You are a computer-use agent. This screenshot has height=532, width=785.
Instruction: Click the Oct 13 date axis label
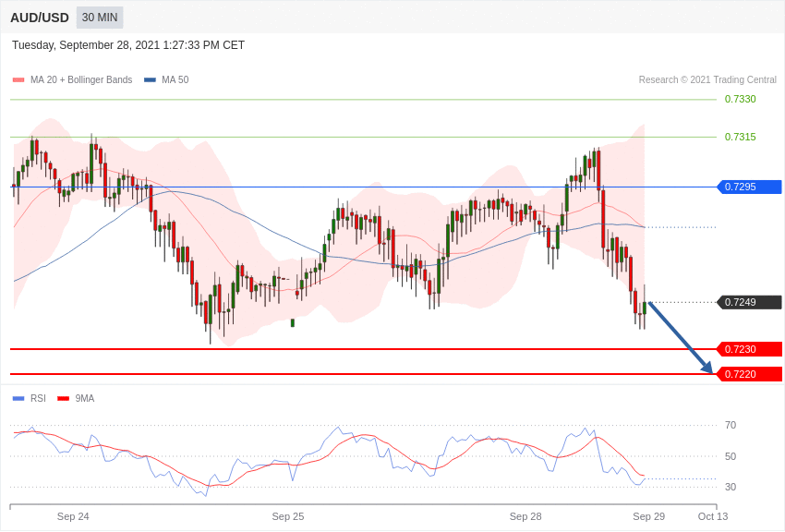713,516
